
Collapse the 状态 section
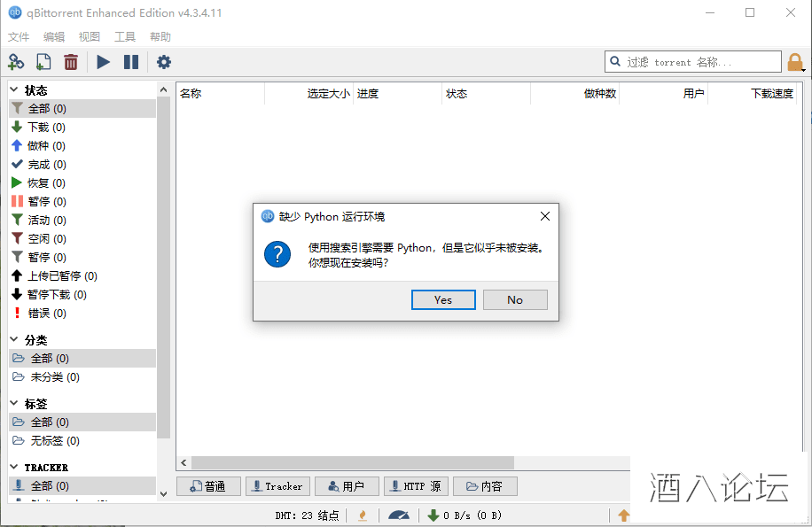pos(14,90)
